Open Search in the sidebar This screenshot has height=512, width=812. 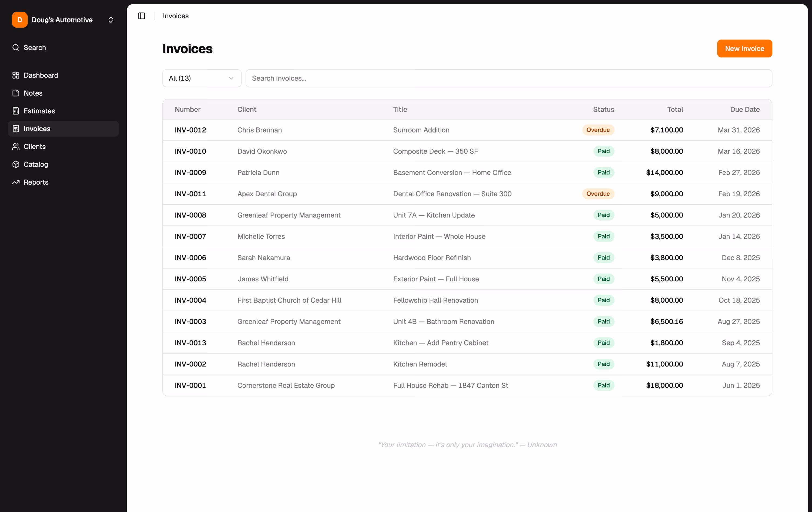[63, 48]
